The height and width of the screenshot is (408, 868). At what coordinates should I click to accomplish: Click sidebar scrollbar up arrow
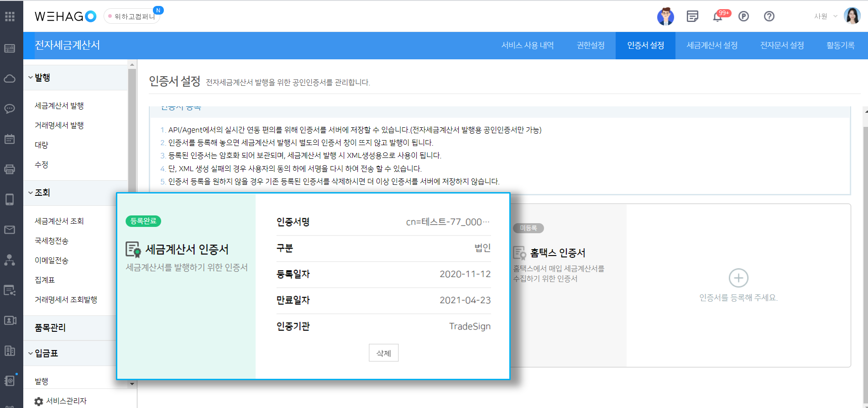[132, 65]
